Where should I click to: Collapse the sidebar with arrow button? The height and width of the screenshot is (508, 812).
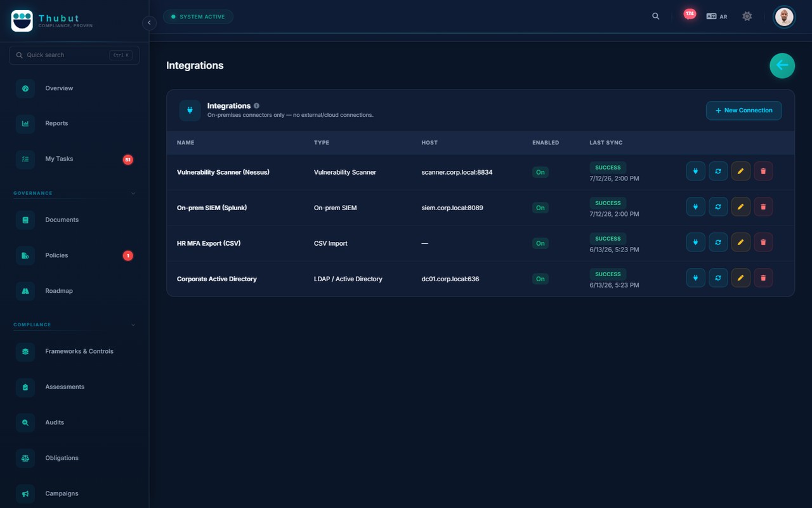[x=149, y=23]
